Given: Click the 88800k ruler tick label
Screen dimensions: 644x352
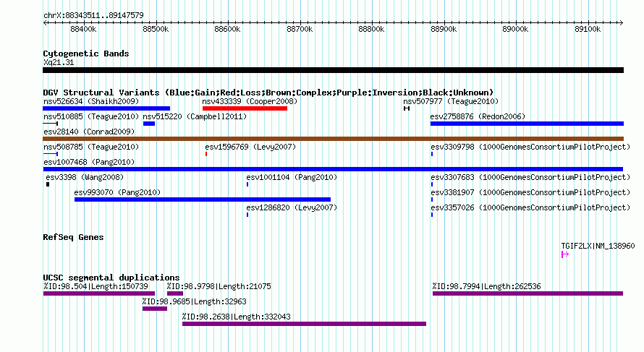Looking at the screenshot, I should 371,29.
